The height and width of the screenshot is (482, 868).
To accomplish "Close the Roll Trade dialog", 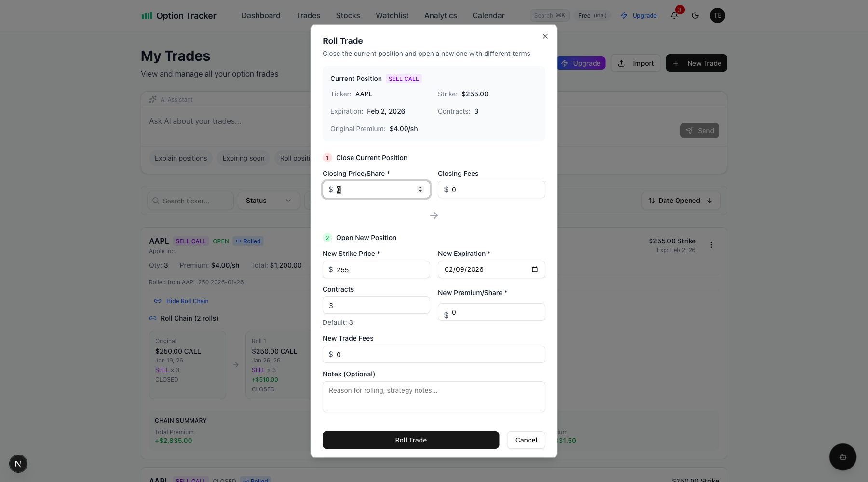I will click(x=545, y=36).
